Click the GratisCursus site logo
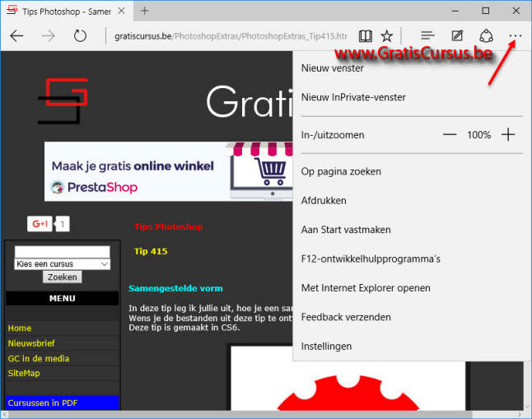532x419 pixels. pyautogui.click(x=63, y=100)
